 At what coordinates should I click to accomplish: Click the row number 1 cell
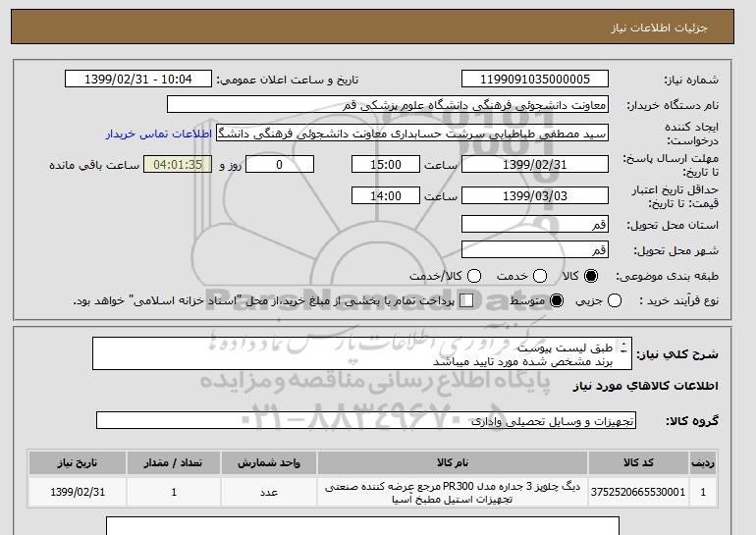coord(703,492)
